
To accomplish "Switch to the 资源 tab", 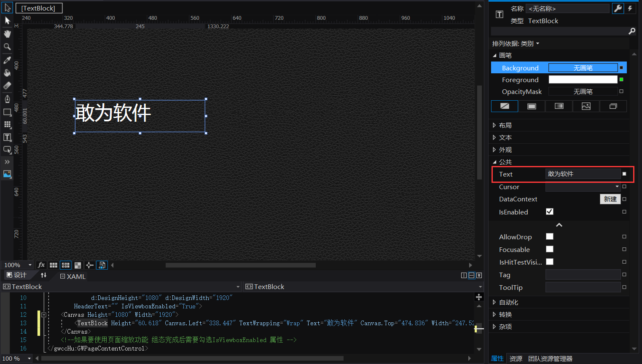I will [x=516, y=359].
